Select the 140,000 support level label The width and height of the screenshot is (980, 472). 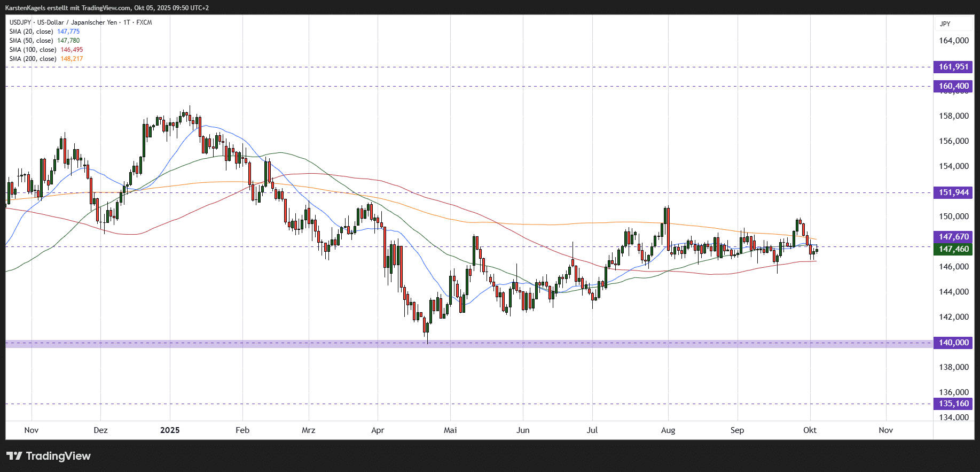pyautogui.click(x=953, y=343)
